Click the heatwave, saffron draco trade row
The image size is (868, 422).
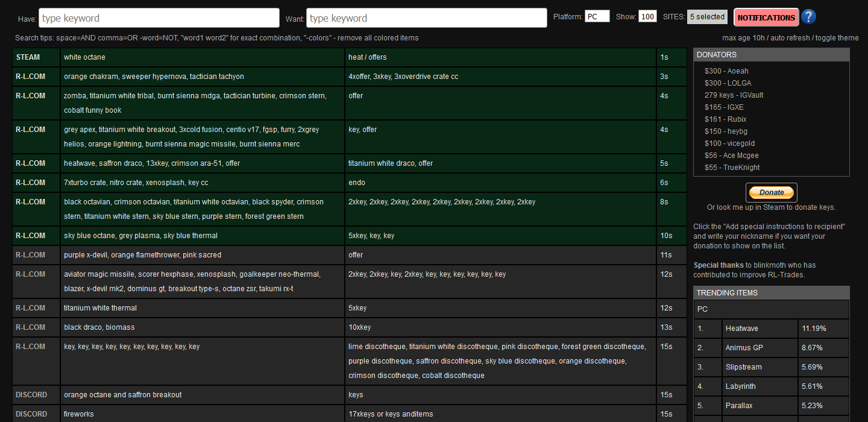pyautogui.click(x=203, y=163)
